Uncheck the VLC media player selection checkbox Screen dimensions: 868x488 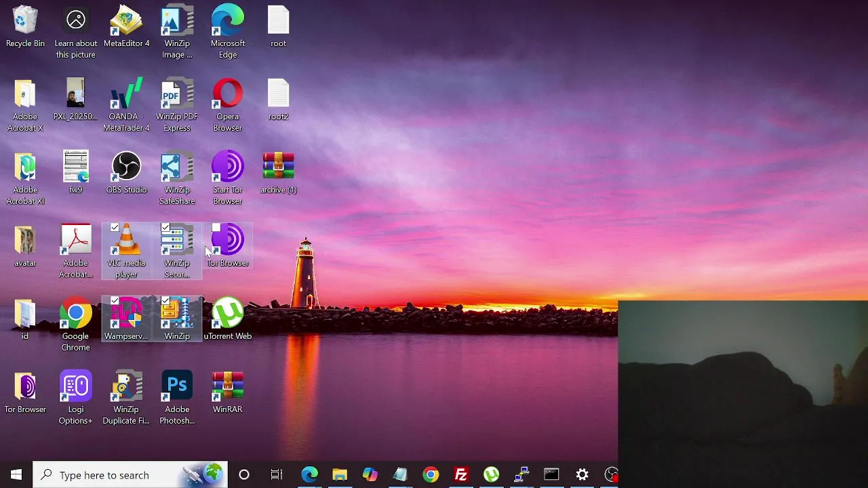click(x=115, y=228)
